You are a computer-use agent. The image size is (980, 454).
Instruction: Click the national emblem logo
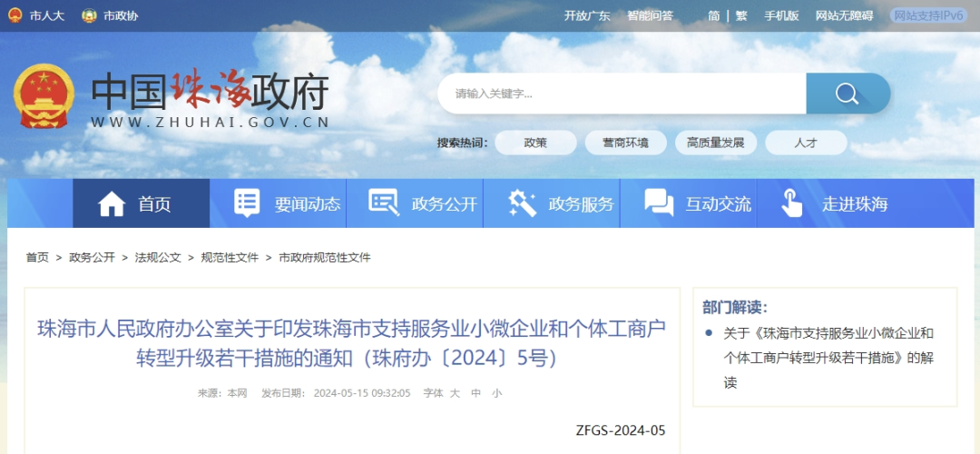(44, 95)
